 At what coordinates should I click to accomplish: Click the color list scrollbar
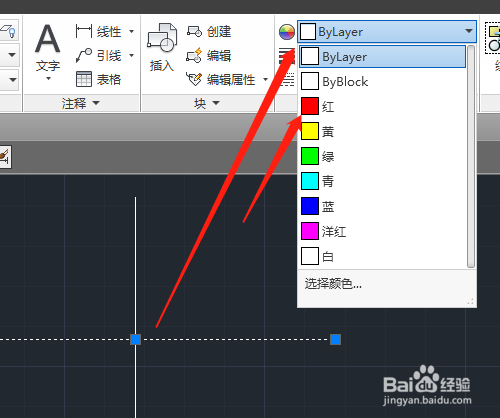click(471, 156)
